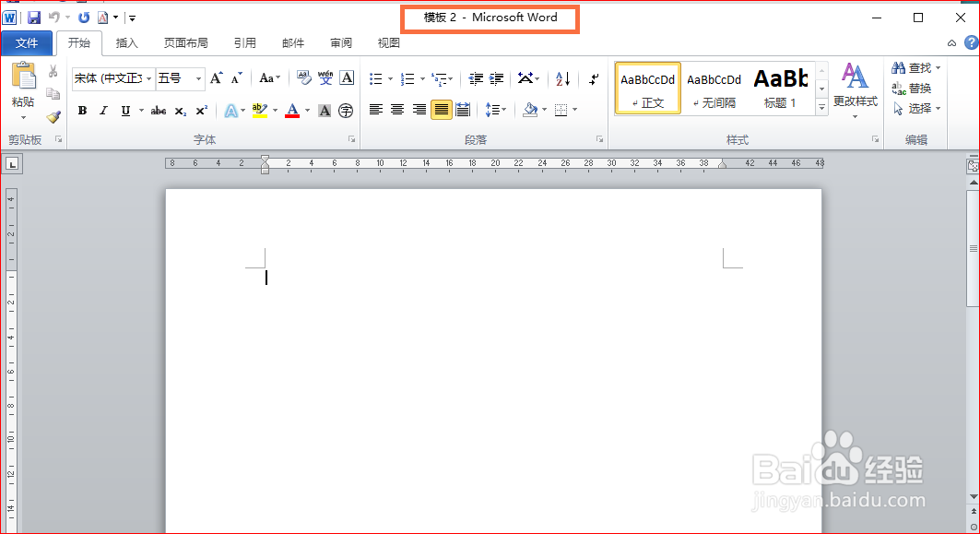
Task: Open the Font dialog launcher in 字体 group
Action: click(352, 139)
